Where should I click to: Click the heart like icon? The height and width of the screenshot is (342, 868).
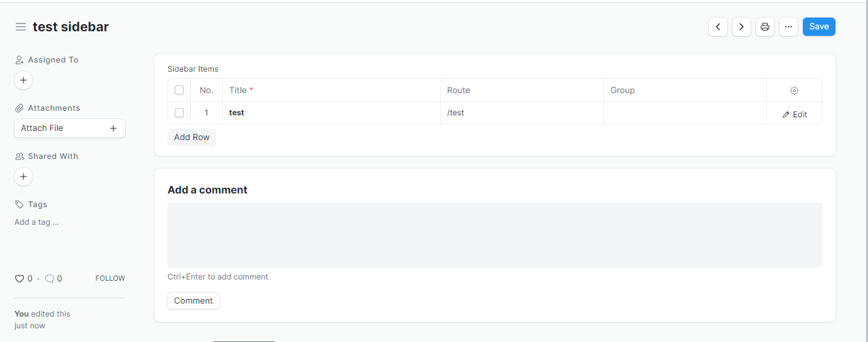(19, 278)
